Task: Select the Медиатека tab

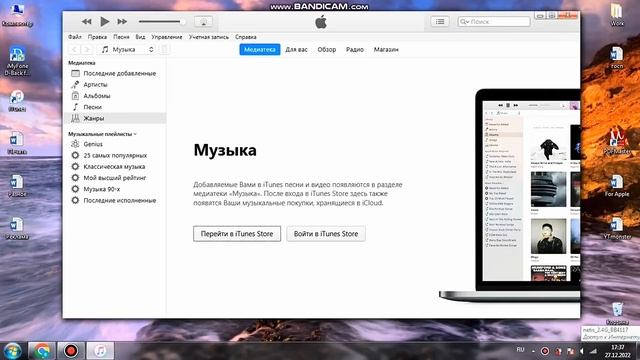Action: click(260, 49)
